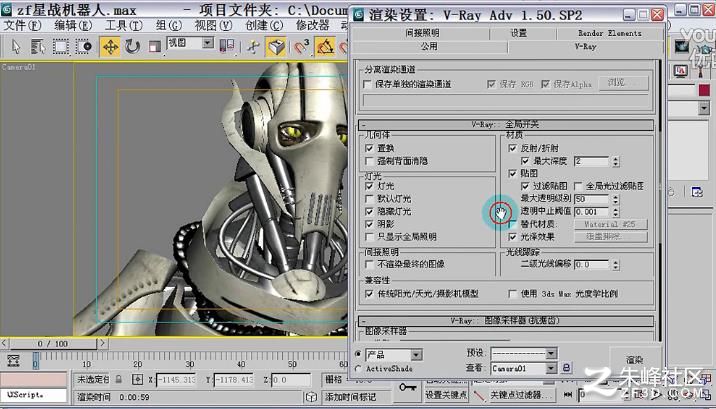Toggle the window/crossing selection mode
The height and width of the screenshot is (409, 716).
coord(84,47)
